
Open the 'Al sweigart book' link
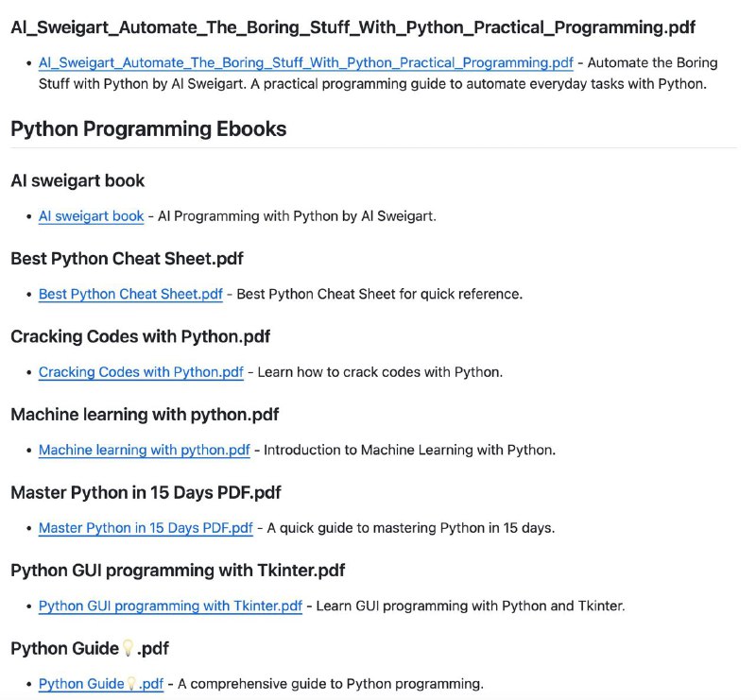91,216
